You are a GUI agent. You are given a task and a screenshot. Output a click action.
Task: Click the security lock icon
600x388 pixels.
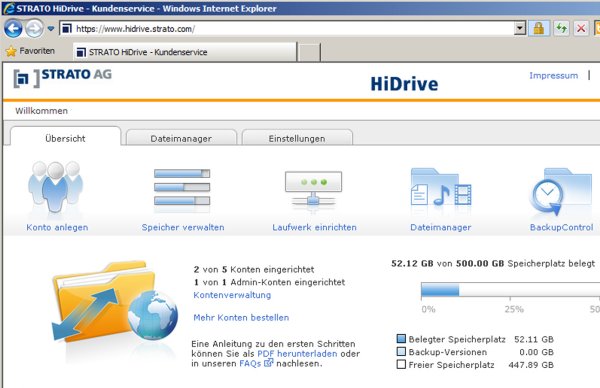(539, 28)
